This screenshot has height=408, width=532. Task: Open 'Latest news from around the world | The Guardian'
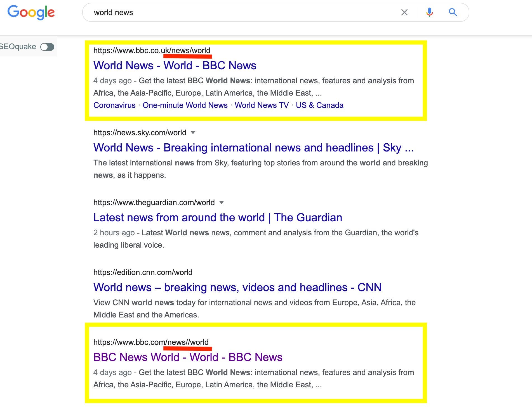[218, 217]
